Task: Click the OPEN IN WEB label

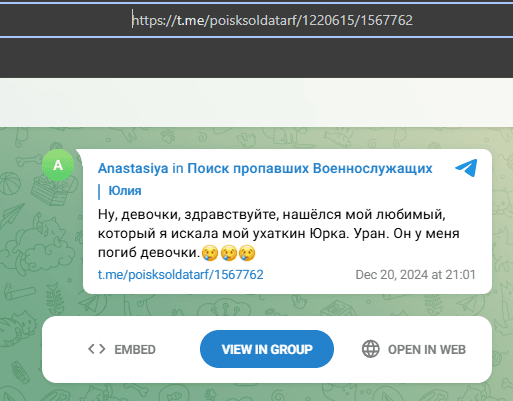Action: point(427,349)
